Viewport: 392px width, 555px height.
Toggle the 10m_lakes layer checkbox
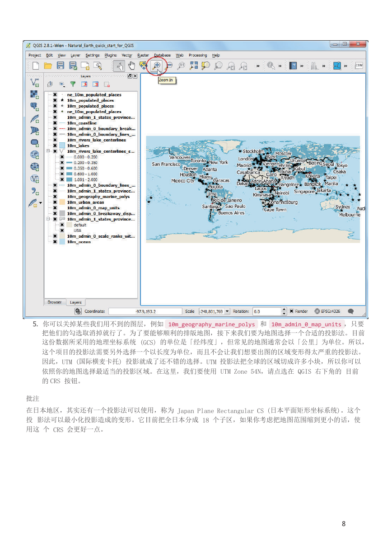[55, 146]
